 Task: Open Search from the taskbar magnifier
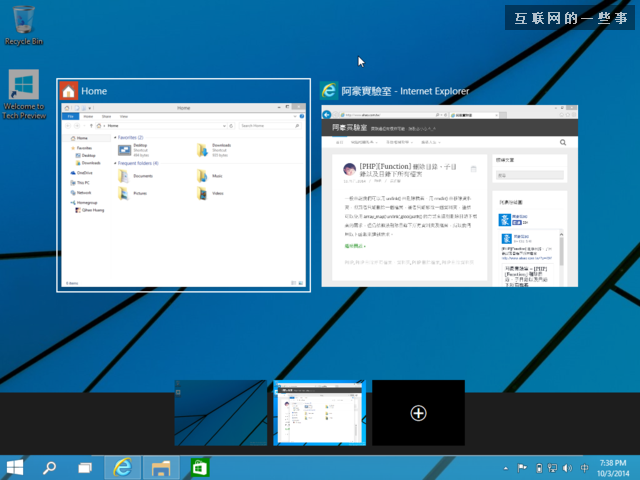point(49,467)
